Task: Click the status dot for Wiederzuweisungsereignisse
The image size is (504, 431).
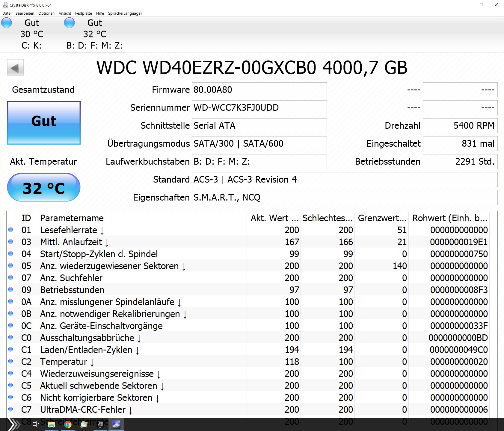Action: click(10, 373)
